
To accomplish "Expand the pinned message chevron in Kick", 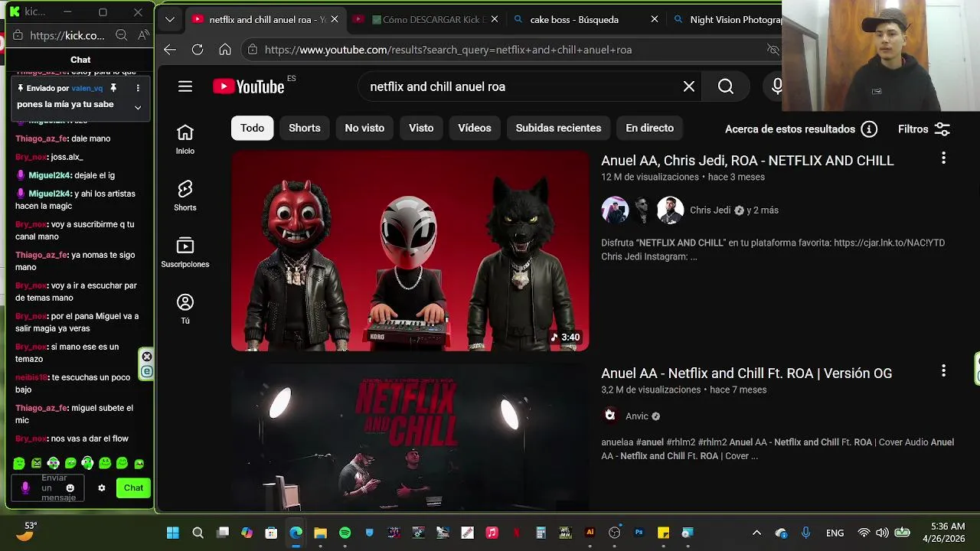I will coord(138,107).
